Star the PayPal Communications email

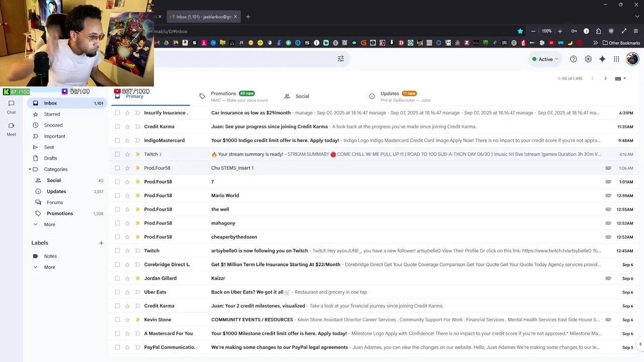tap(127, 347)
